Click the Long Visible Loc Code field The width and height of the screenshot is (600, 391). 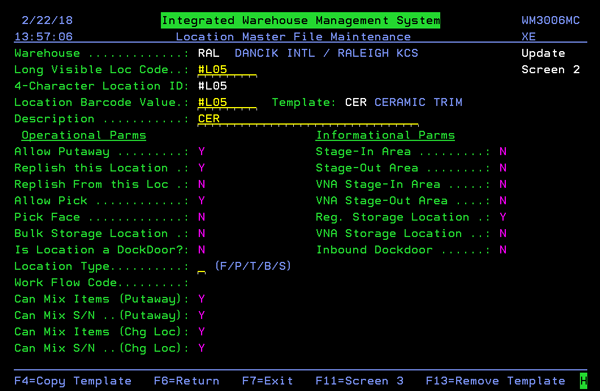[x=227, y=70]
